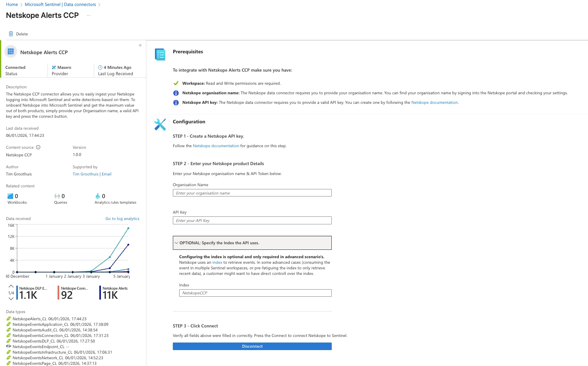The height and width of the screenshot is (366, 588).
Task: Focus the Index input field
Action: [255, 293]
